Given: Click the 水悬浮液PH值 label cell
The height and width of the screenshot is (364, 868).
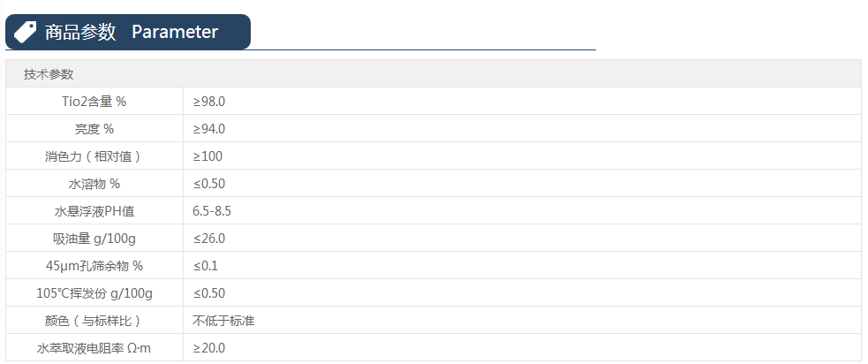Looking at the screenshot, I should [94, 211].
